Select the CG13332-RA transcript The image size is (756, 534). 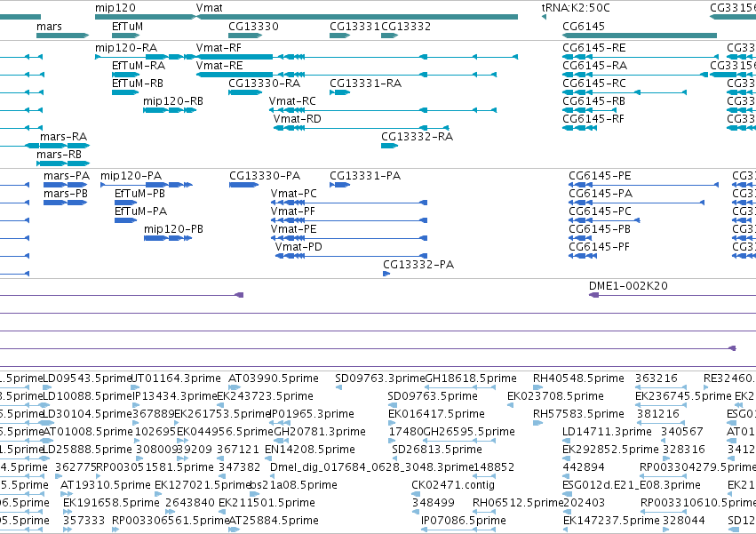point(417,137)
